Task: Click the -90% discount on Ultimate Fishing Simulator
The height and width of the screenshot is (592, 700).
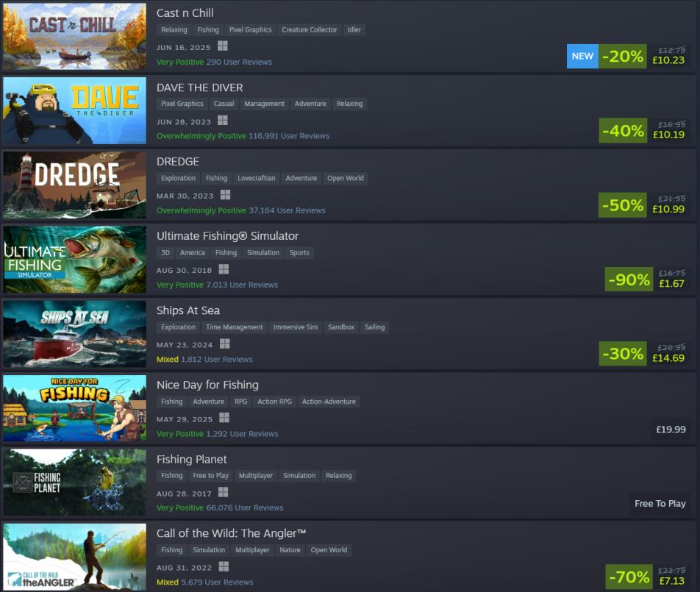Action: [629, 279]
